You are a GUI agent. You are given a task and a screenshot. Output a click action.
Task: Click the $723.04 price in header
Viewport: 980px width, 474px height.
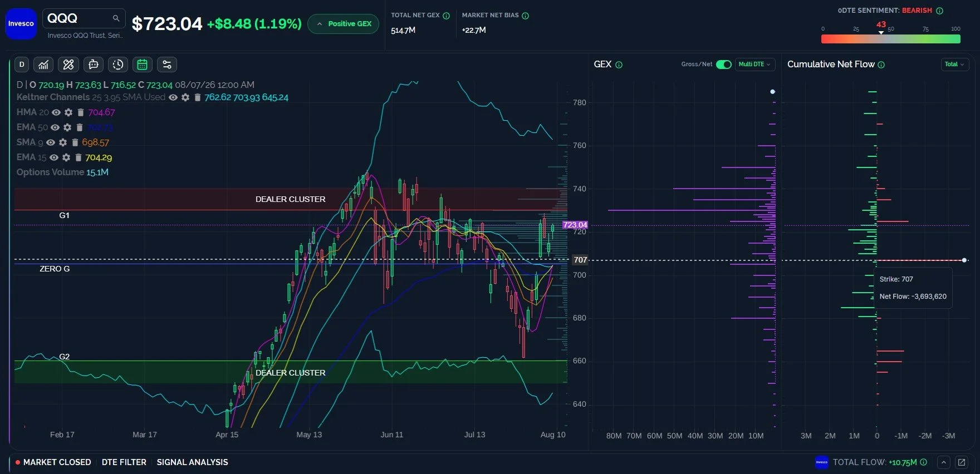coord(167,24)
